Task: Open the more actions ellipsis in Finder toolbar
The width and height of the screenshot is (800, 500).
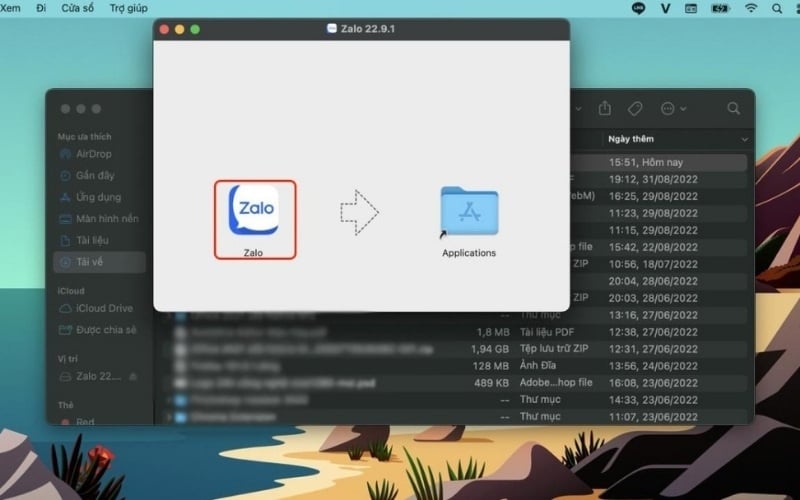Action: click(673, 108)
